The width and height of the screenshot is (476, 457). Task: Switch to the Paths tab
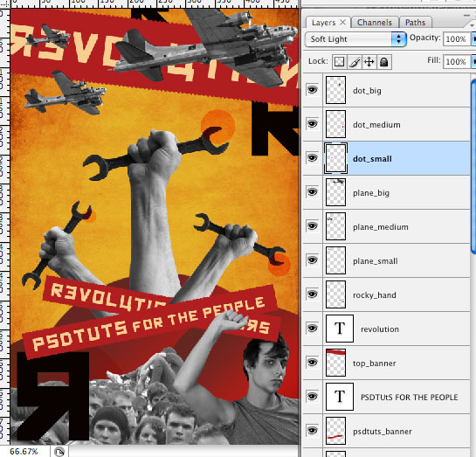[415, 23]
